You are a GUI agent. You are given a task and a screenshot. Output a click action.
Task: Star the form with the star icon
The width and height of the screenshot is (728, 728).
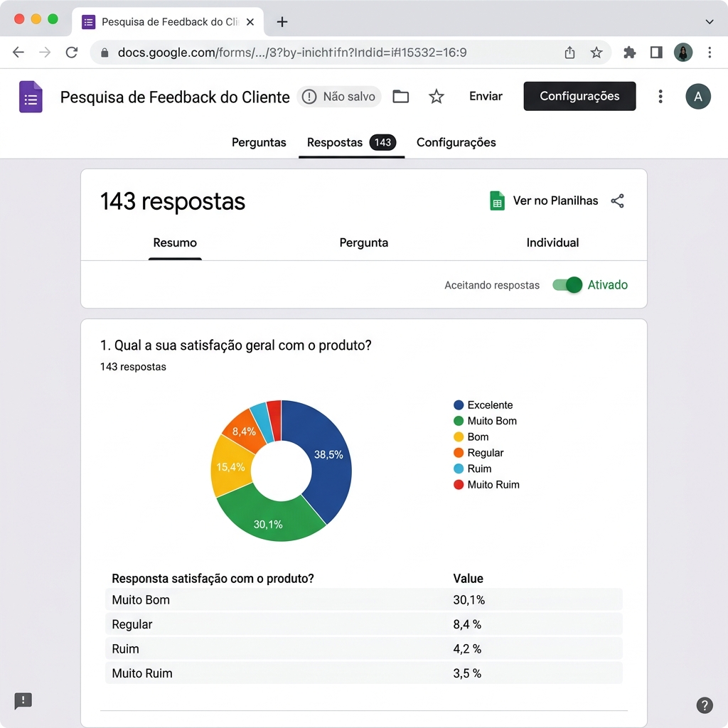(x=436, y=97)
